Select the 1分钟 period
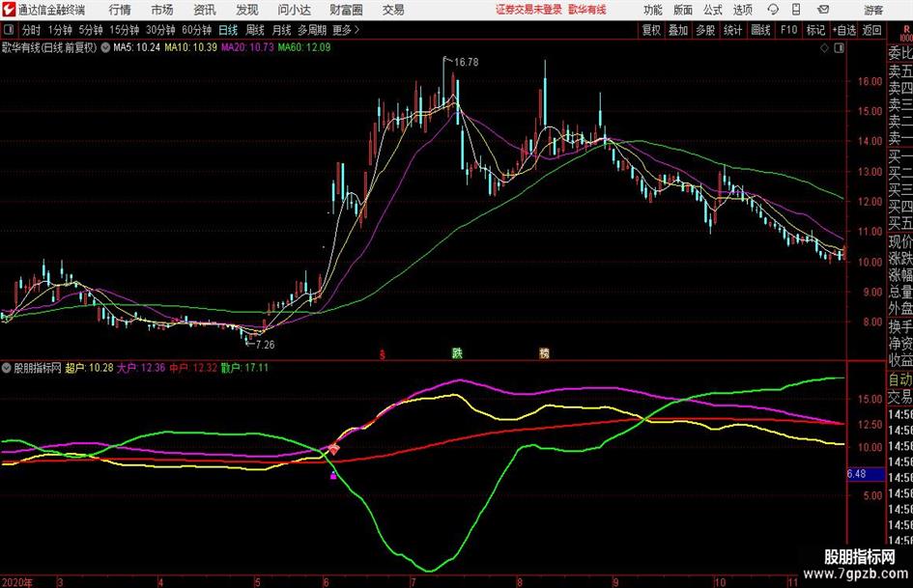 [59, 30]
